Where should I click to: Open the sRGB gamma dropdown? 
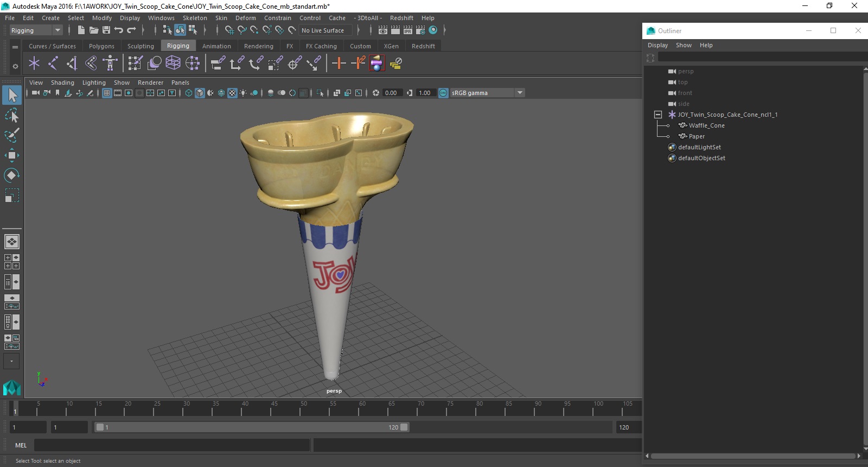click(x=520, y=93)
